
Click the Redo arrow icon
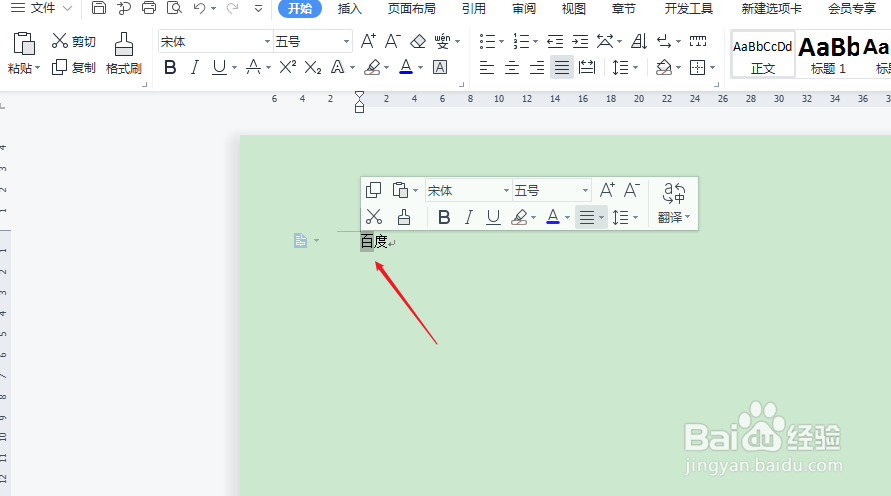232,8
